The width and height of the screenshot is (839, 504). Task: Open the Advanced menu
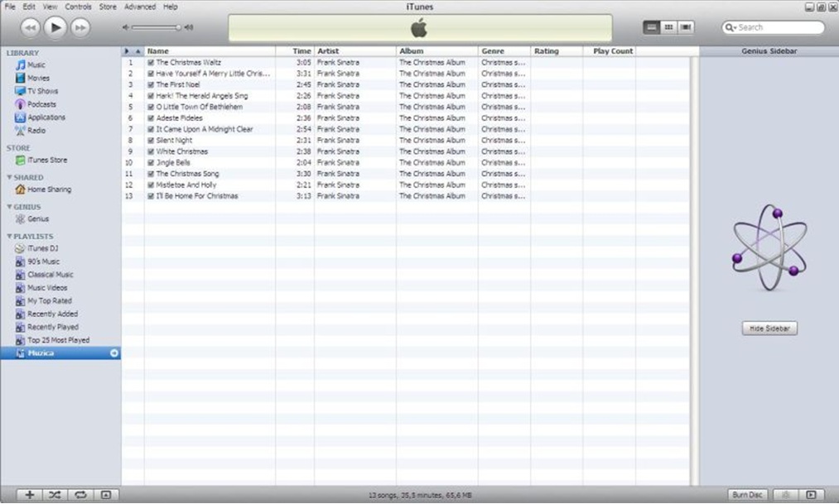[139, 7]
